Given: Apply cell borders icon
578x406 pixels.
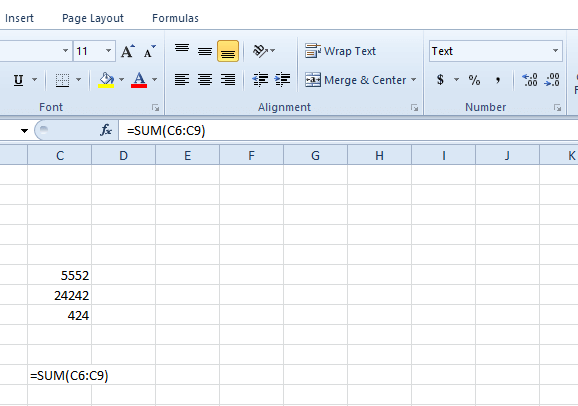Looking at the screenshot, I should click(62, 80).
